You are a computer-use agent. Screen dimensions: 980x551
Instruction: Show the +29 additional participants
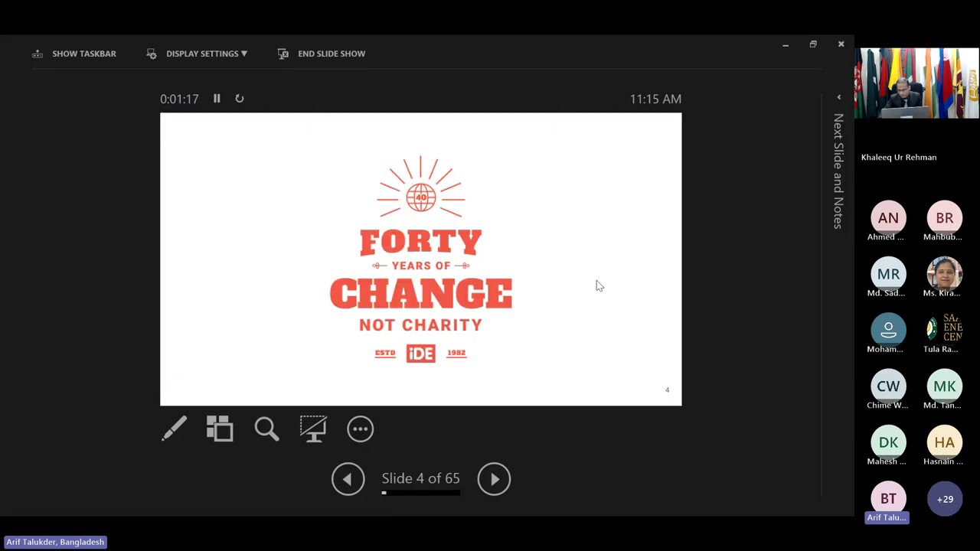944,499
